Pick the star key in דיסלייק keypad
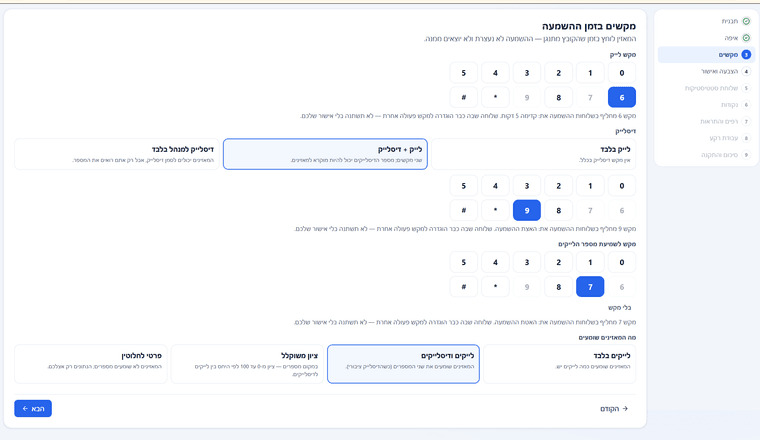The width and height of the screenshot is (760, 440). [x=495, y=210]
